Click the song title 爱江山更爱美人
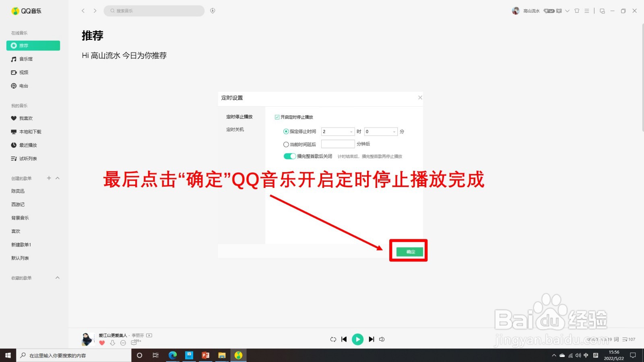Image resolution: width=644 pixels, height=362 pixels. click(x=113, y=335)
